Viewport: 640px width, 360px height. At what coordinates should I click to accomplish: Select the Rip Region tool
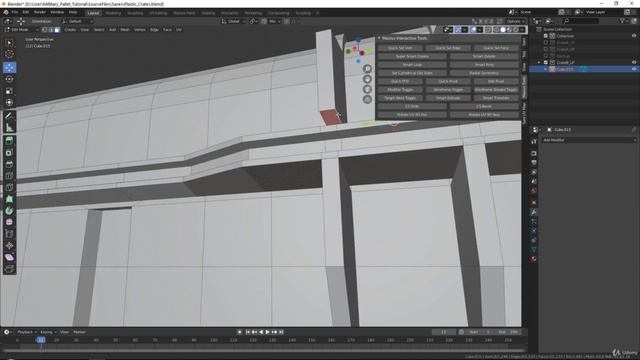9,269
